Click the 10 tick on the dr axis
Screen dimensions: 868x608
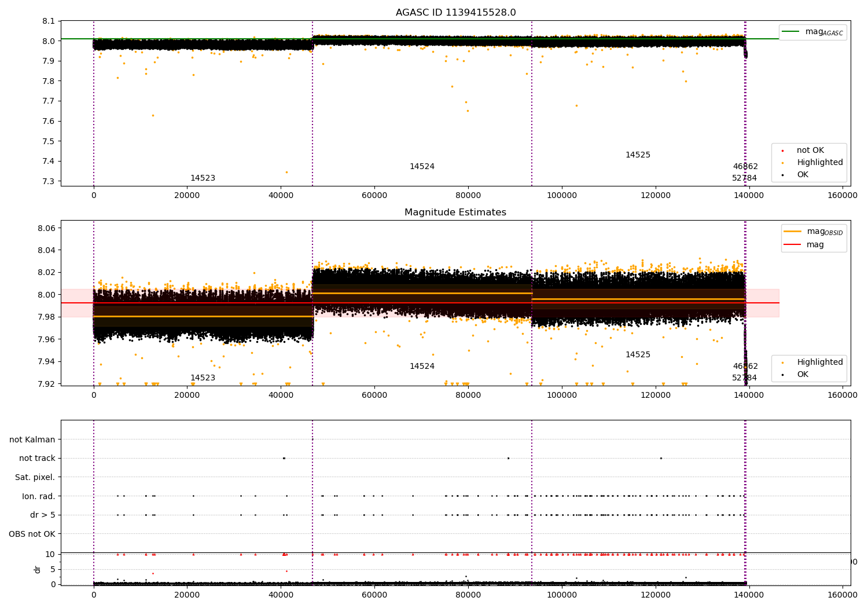(50, 555)
